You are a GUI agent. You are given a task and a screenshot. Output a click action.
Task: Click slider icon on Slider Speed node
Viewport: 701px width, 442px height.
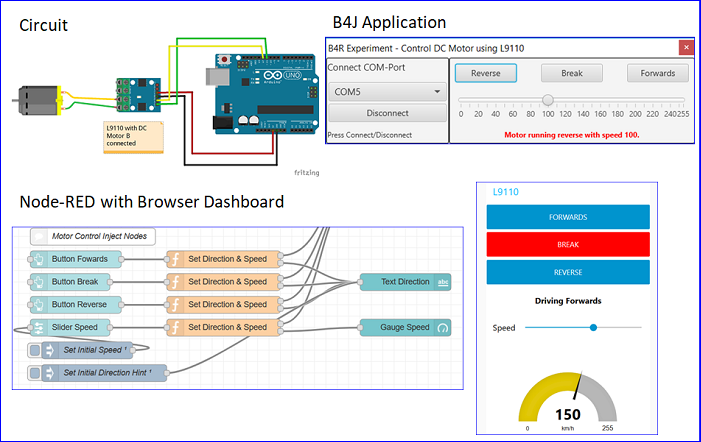tap(39, 327)
